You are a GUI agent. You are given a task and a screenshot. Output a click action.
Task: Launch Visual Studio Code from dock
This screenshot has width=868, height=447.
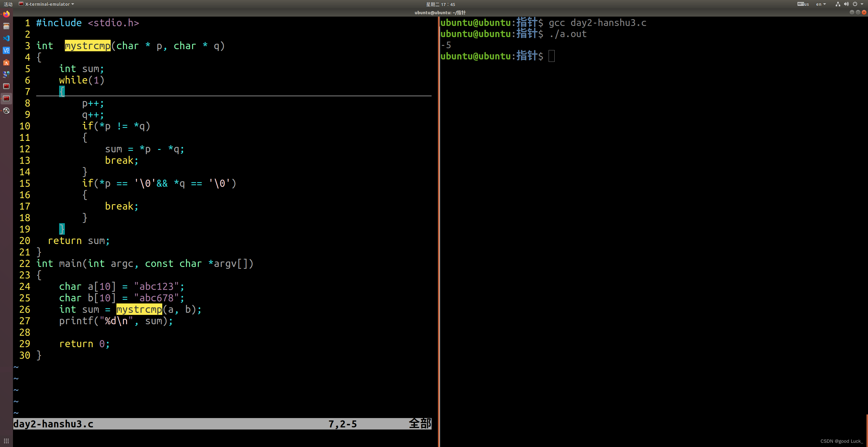click(6, 38)
